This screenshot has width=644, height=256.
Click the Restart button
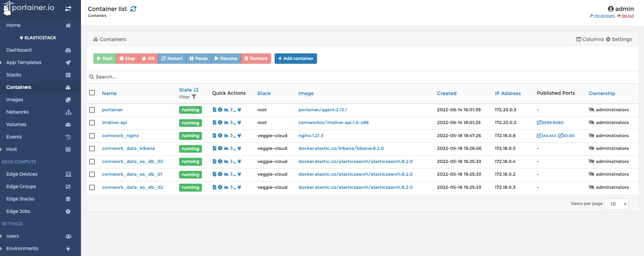[172, 59]
